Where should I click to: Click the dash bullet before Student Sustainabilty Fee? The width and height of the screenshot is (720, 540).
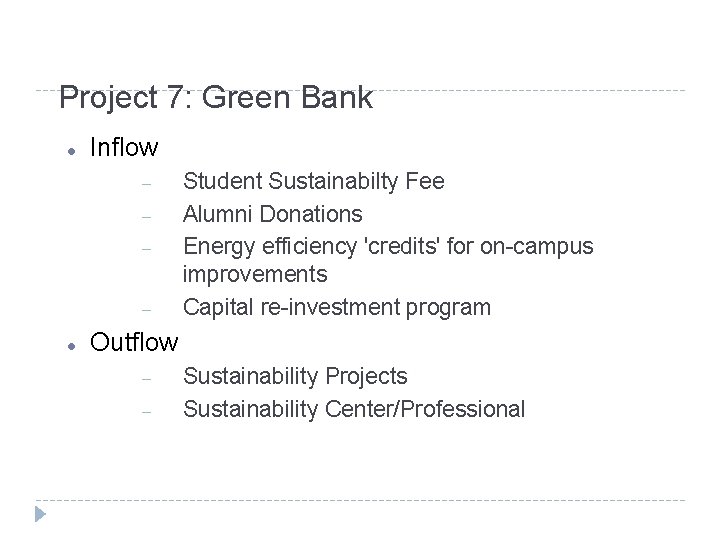146,183
